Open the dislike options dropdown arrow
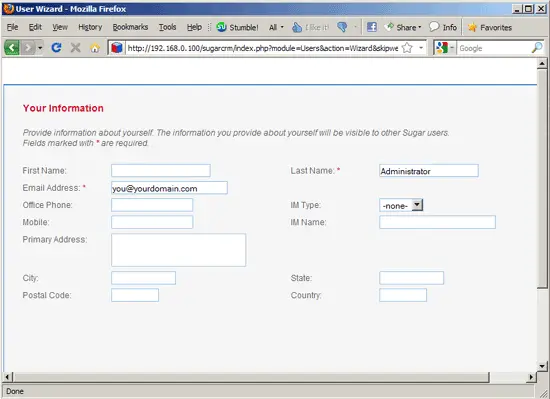This screenshot has height=399, width=550. tap(355, 27)
